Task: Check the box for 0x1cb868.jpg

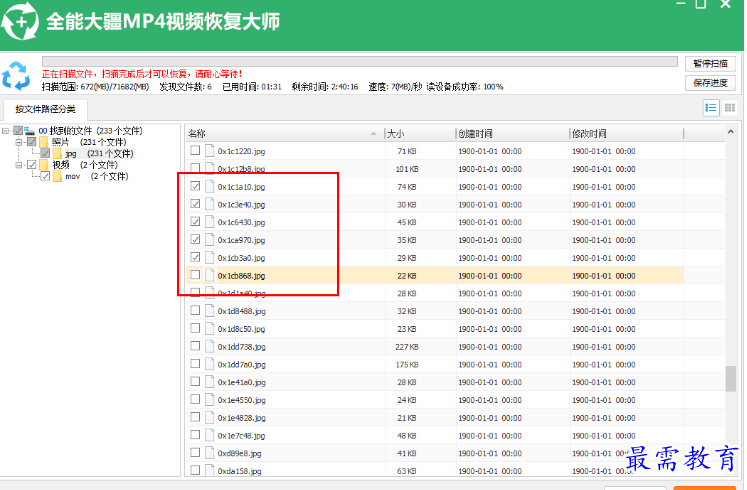Action: tap(195, 275)
